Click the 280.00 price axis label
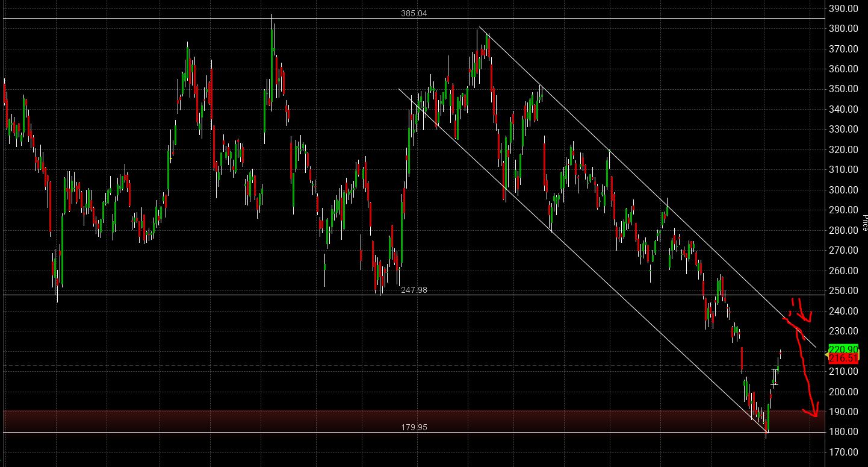The width and height of the screenshot is (868, 467). pos(843,230)
